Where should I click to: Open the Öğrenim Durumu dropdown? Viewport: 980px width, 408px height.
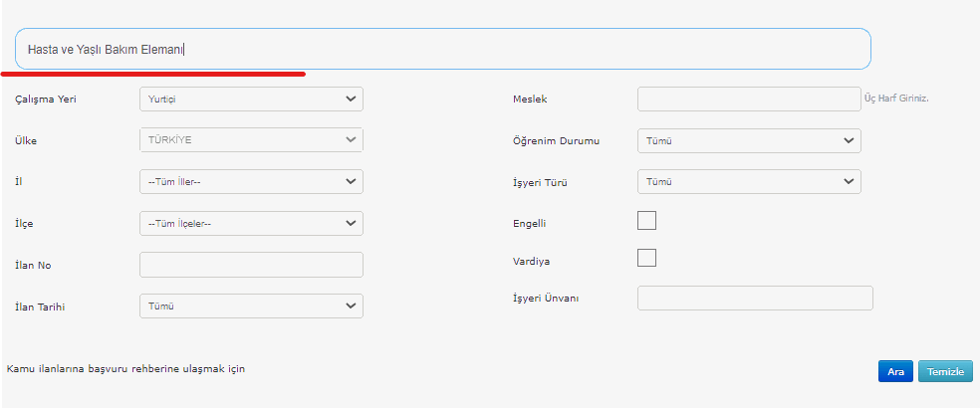pyautogui.click(x=749, y=140)
